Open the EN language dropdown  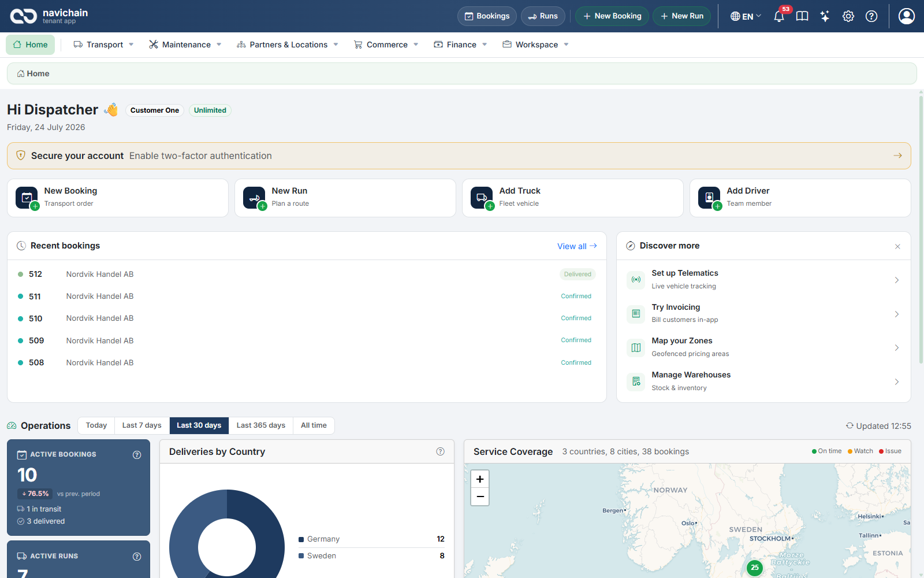pos(746,16)
